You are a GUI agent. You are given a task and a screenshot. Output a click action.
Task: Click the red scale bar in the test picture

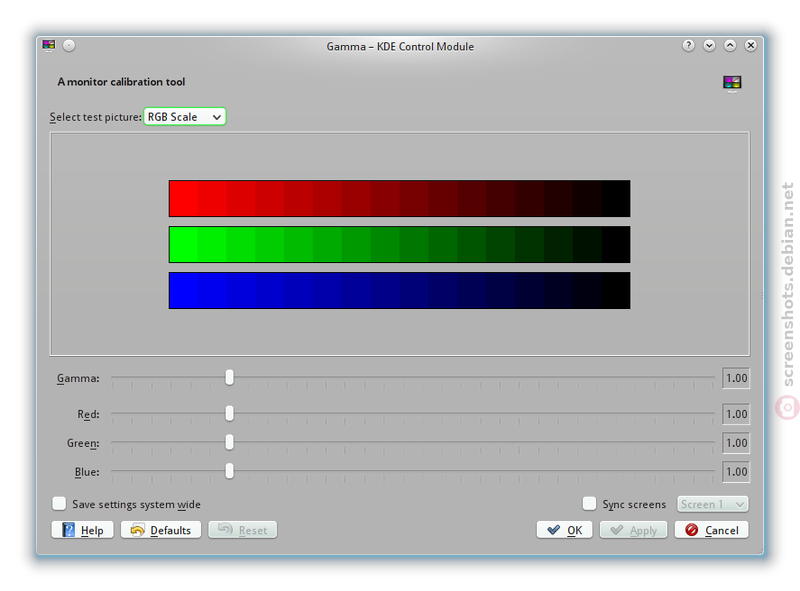pos(399,199)
